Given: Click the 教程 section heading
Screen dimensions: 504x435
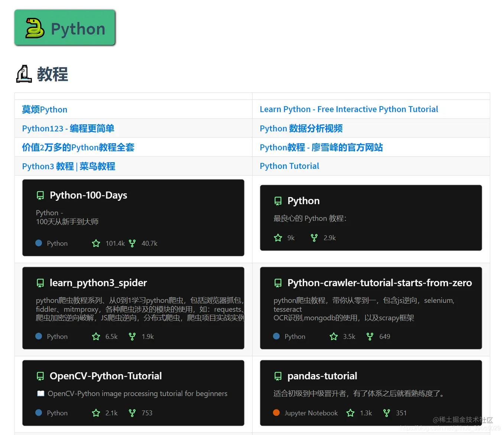Looking at the screenshot, I should 52,74.
